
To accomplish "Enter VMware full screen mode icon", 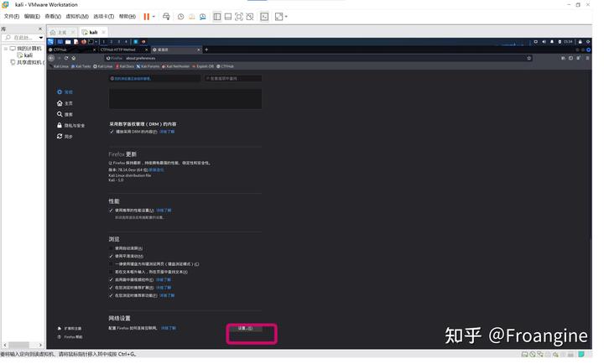I will pos(239,17).
